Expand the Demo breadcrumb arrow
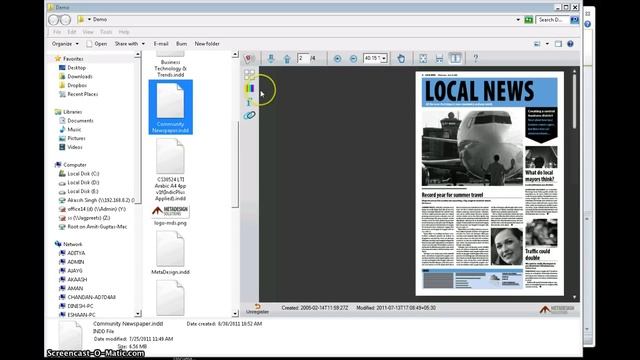This screenshot has height=360, width=640. pos(89,19)
